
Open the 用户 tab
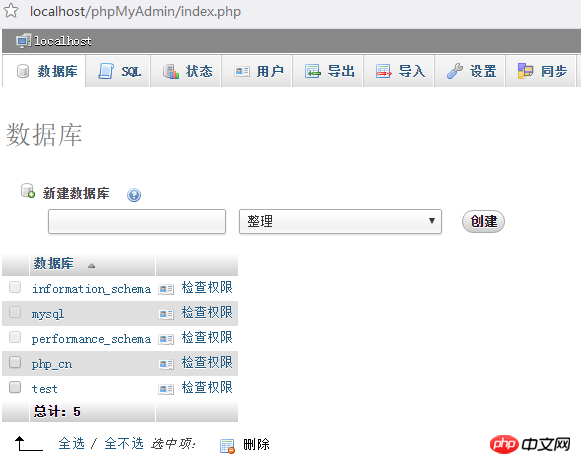(257, 71)
